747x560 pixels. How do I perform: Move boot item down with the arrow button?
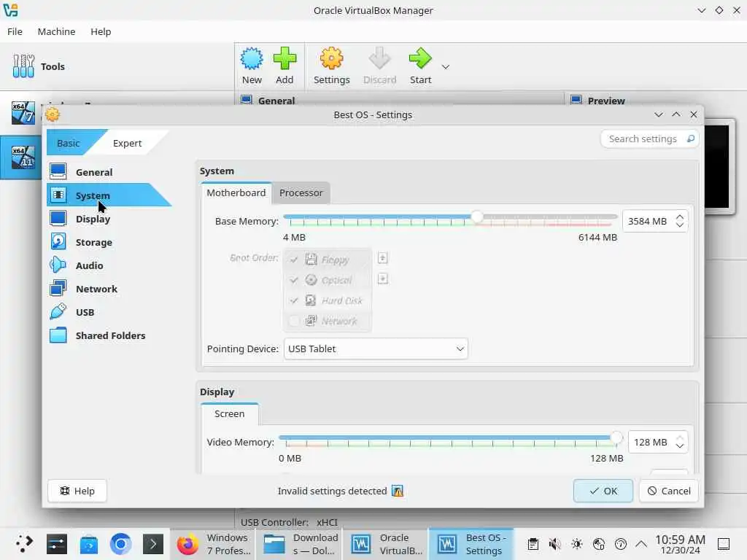pyautogui.click(x=382, y=279)
